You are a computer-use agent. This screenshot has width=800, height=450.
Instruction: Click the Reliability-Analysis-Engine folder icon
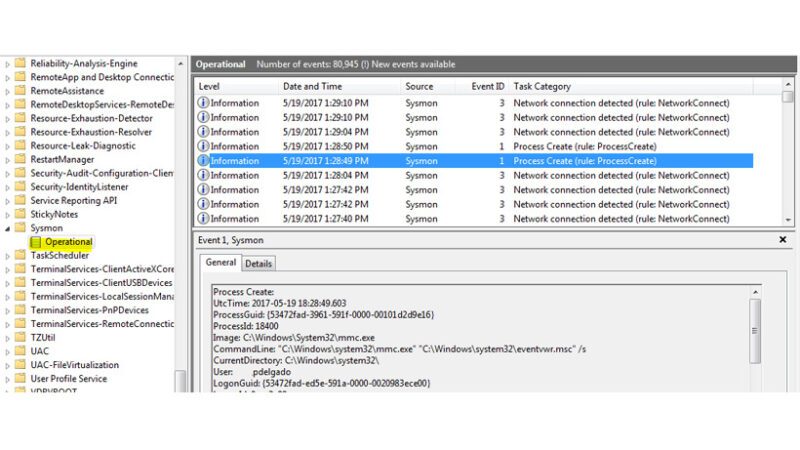20,63
